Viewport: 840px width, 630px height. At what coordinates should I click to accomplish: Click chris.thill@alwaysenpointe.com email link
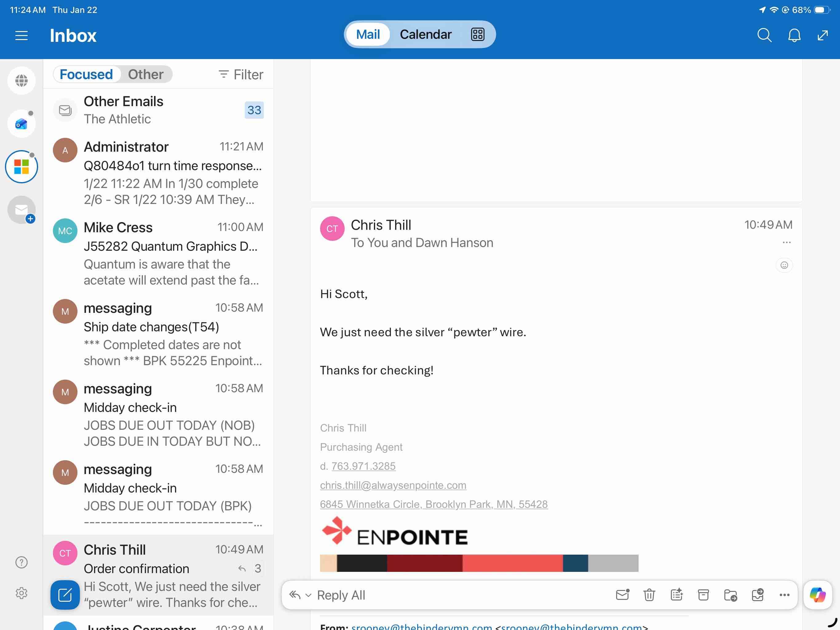click(393, 485)
